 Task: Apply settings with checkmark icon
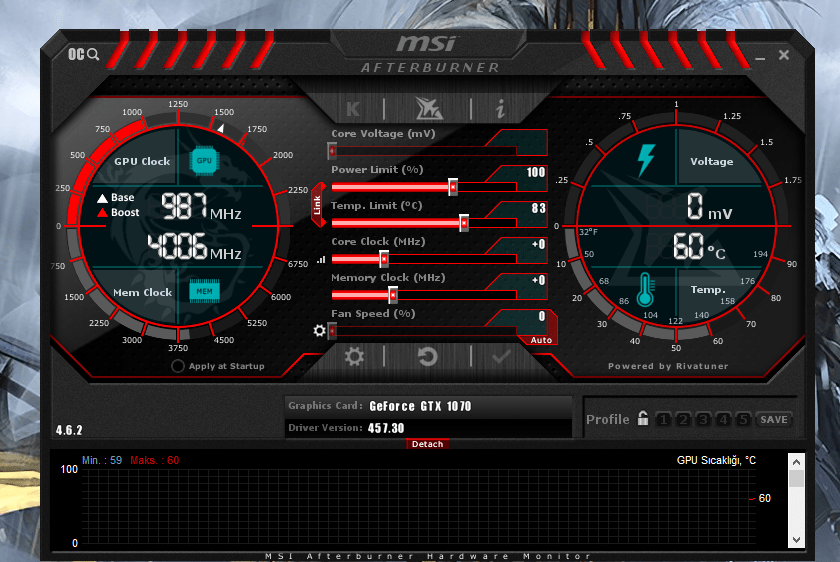[501, 356]
